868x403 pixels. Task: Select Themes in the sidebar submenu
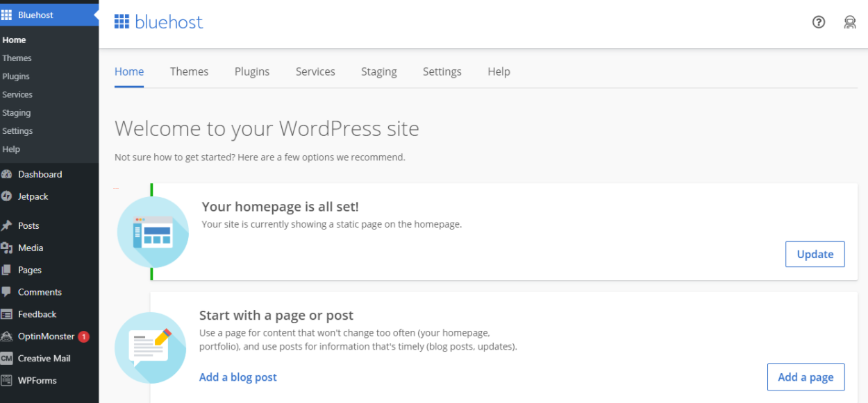point(17,58)
